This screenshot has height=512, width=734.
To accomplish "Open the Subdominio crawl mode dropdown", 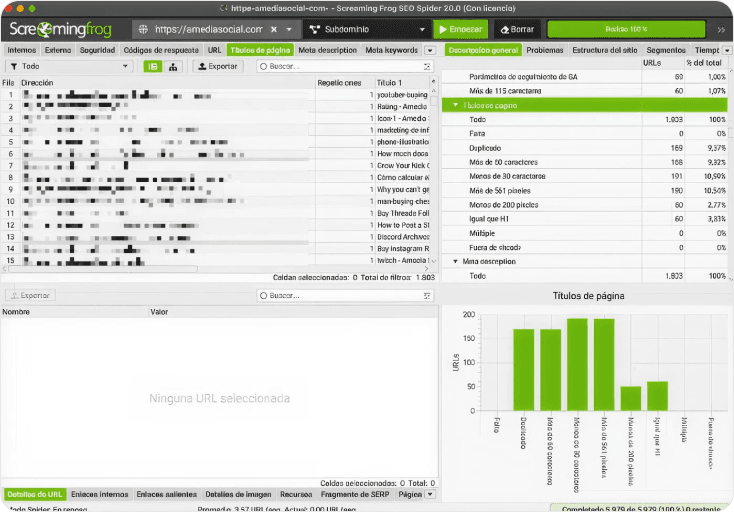I will pyautogui.click(x=367, y=29).
